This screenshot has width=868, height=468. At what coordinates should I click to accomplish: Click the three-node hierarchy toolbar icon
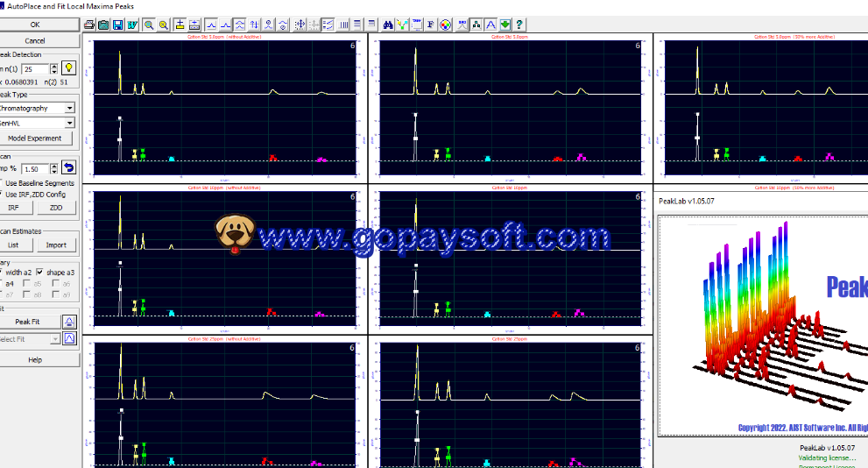pos(476,25)
